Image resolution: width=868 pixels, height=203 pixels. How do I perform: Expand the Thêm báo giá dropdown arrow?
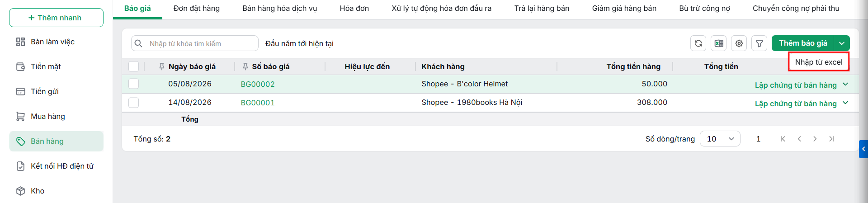click(842, 43)
